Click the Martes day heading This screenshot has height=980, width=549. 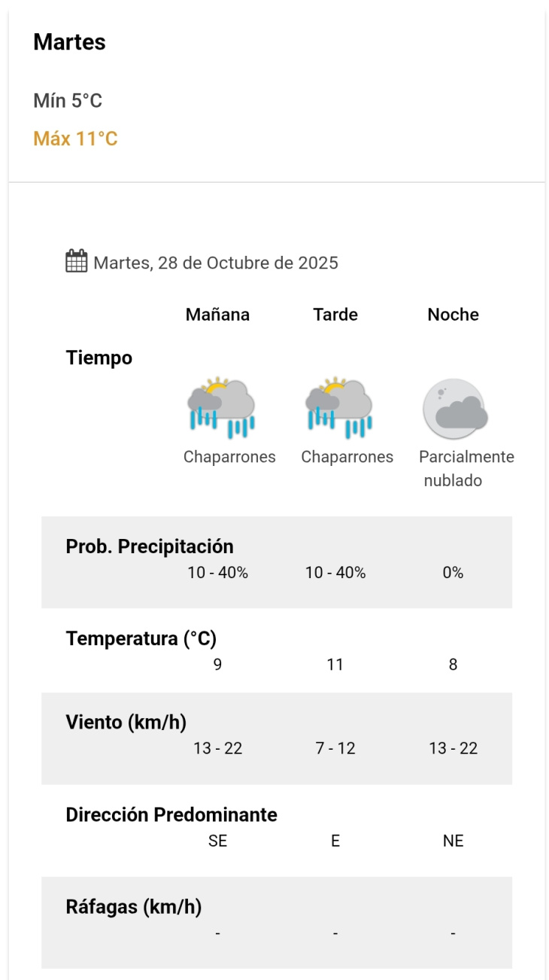(69, 43)
